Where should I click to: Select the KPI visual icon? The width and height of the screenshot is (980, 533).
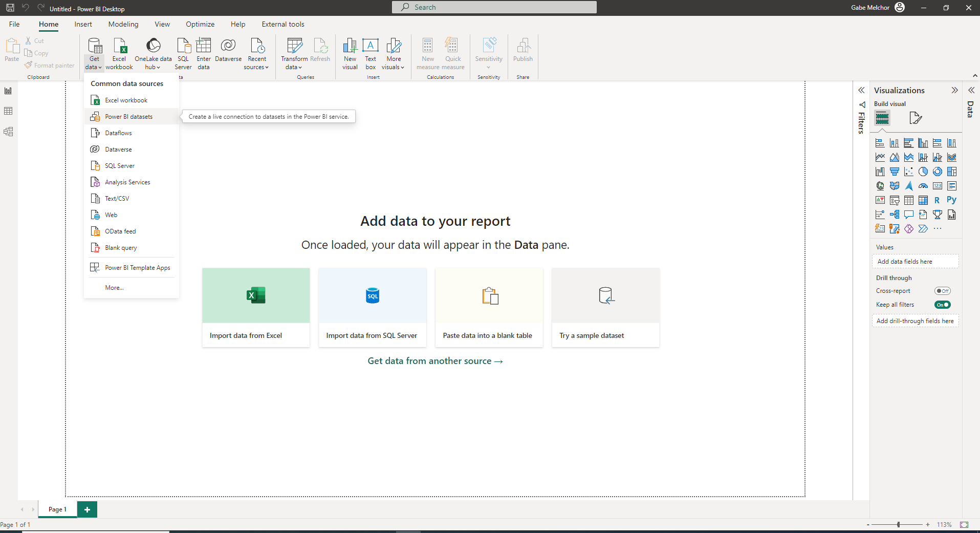click(880, 200)
